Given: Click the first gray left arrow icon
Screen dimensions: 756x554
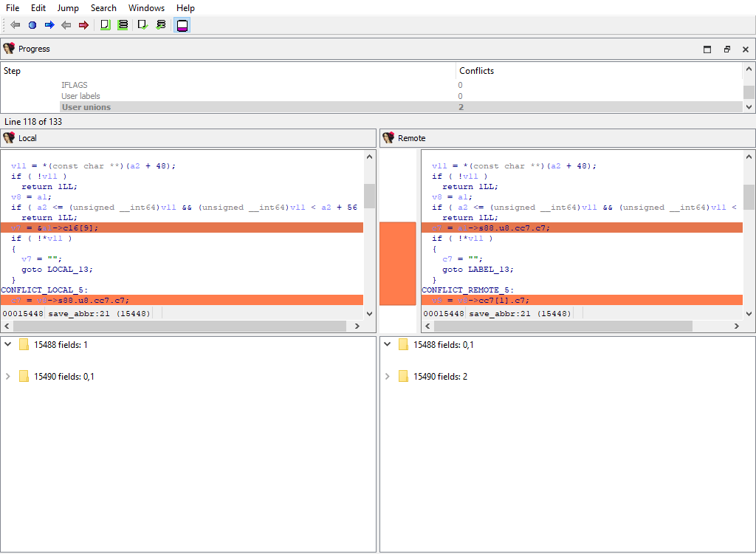Looking at the screenshot, I should (x=16, y=25).
